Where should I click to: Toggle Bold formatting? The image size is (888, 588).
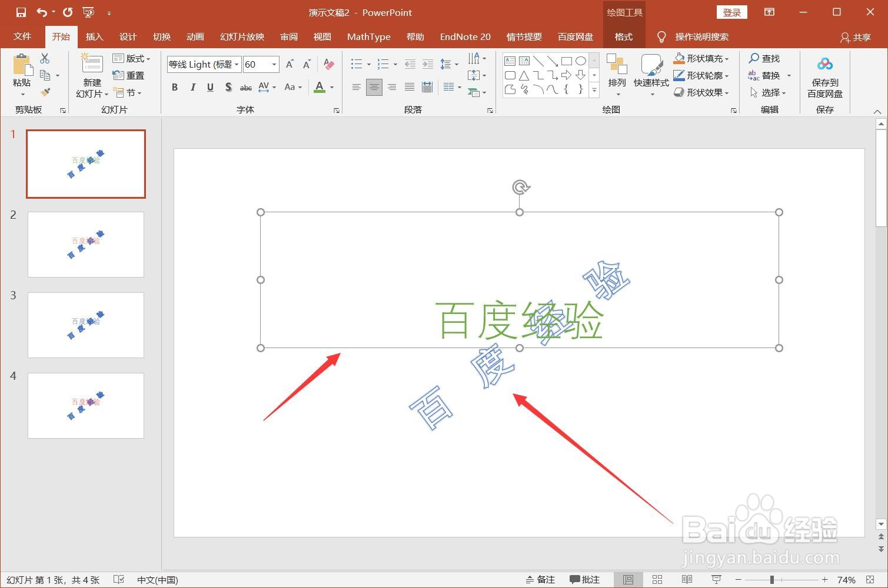click(x=175, y=88)
